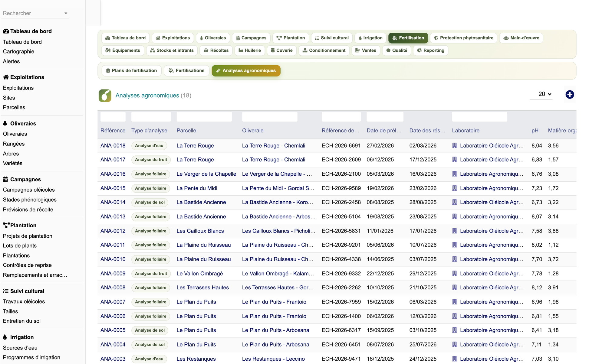The image size is (589, 364).
Task: Open the Qualité module tab
Action: pos(397,50)
